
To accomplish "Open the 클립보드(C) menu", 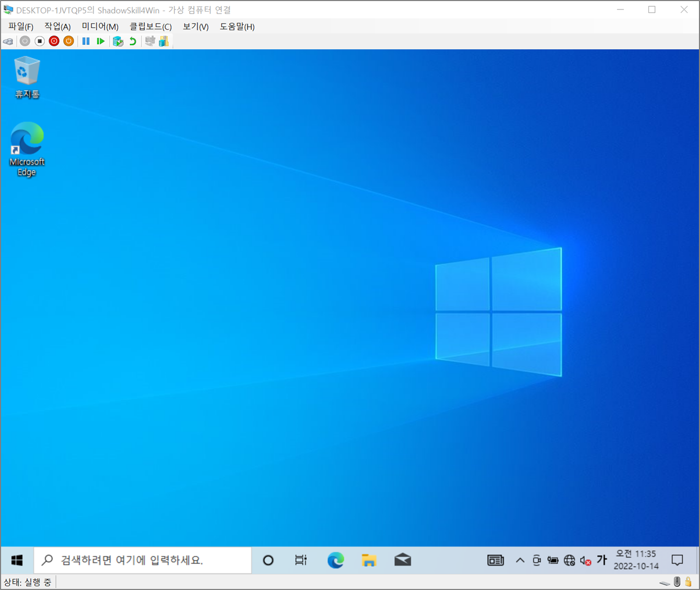I will (x=150, y=26).
